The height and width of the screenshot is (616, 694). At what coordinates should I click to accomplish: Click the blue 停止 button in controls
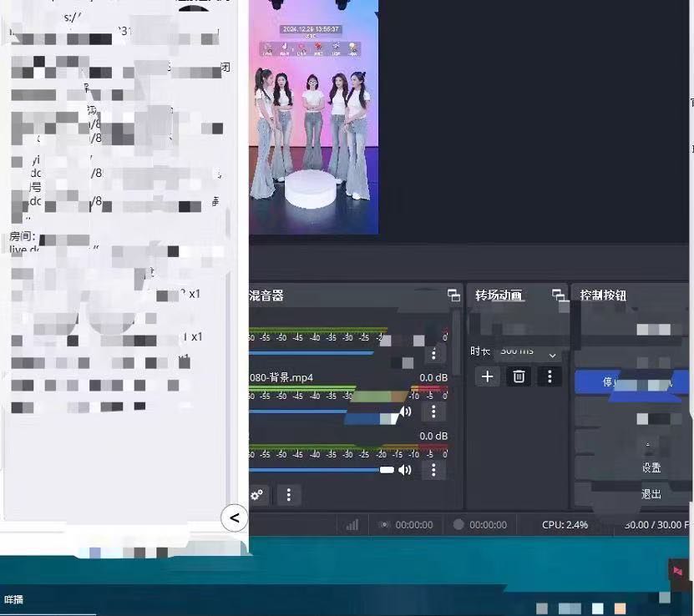pyautogui.click(x=631, y=382)
